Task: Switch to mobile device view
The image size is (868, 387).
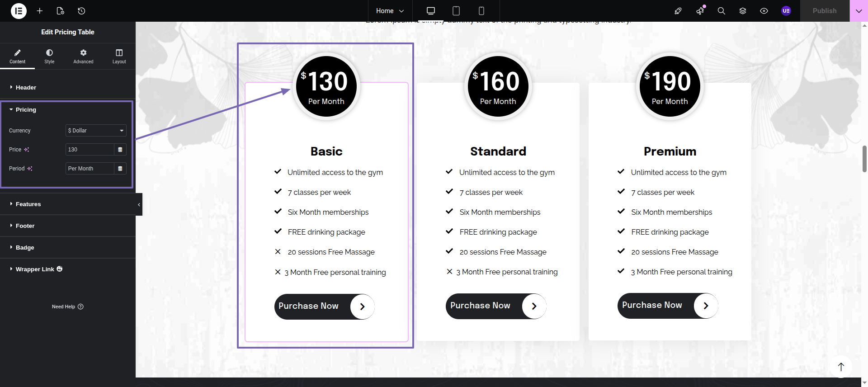Action: tap(481, 11)
